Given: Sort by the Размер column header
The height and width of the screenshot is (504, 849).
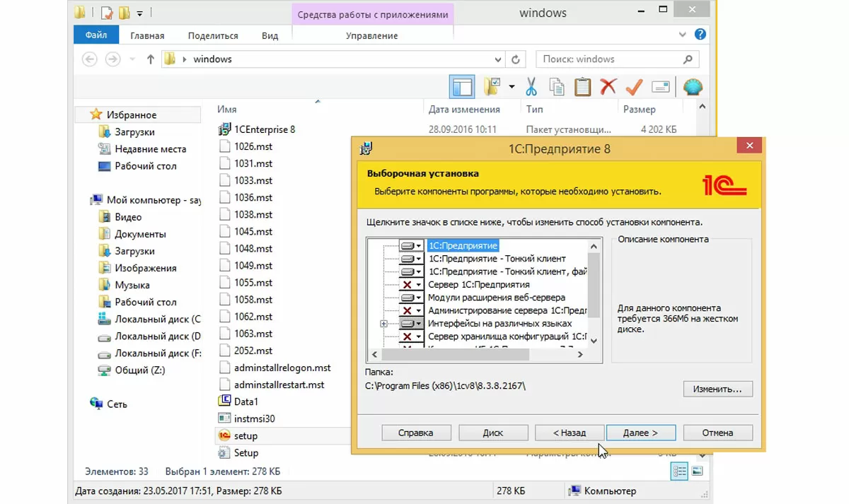Looking at the screenshot, I should (x=640, y=110).
